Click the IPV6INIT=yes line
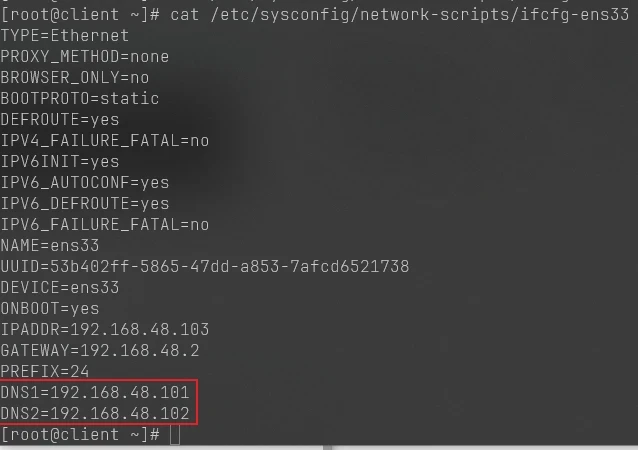 click(x=60, y=161)
